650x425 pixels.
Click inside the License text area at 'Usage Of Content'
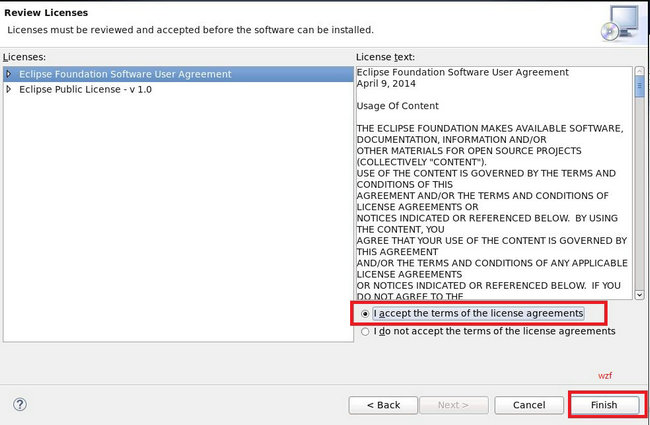(x=398, y=106)
